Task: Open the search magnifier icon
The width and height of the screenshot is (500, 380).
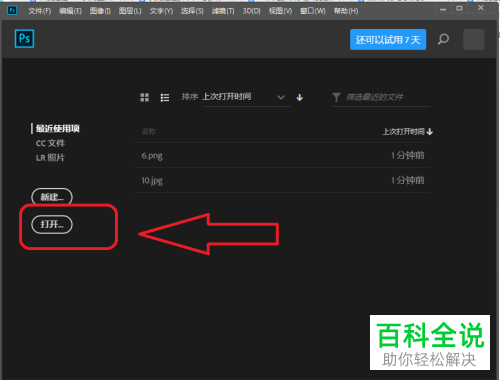Action: tap(443, 39)
